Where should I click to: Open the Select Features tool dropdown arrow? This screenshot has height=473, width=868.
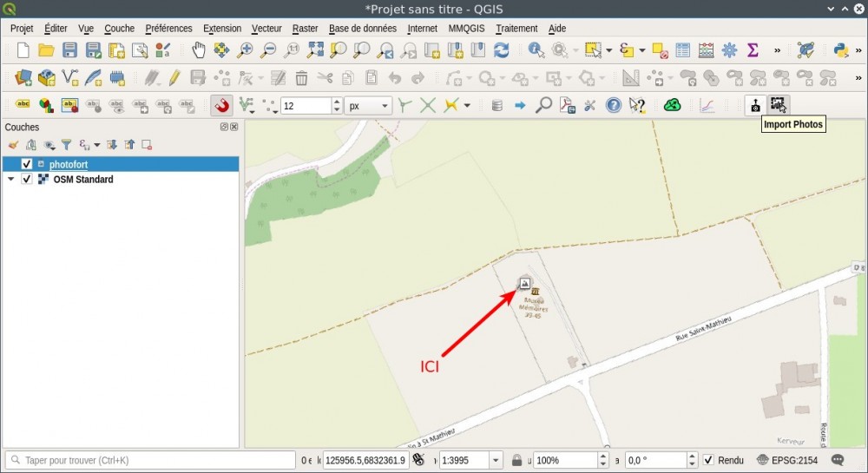tap(609, 50)
